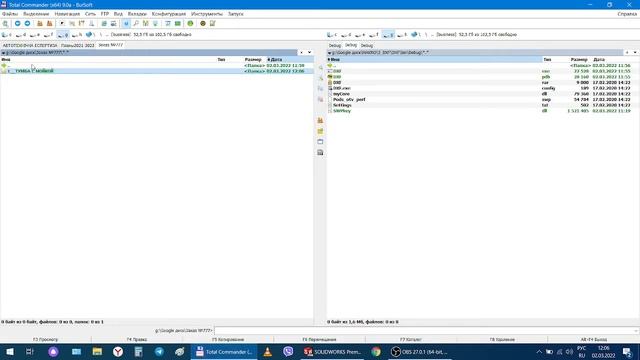The width and height of the screenshot is (640, 360).
Task: Click Alt+F4 Выход button
Action: pyautogui.click(x=593, y=340)
